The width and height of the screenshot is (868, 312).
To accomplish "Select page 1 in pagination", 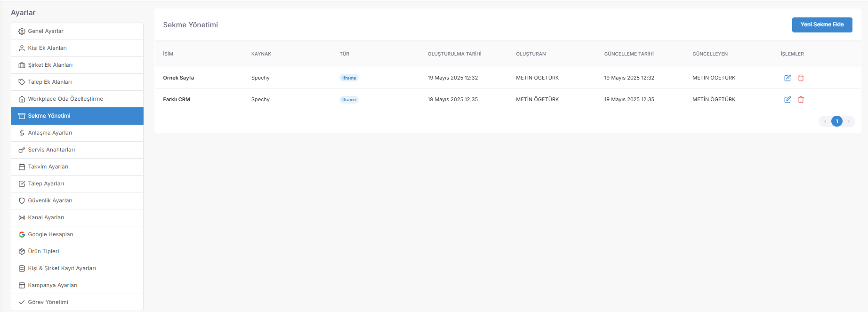I will pos(837,121).
